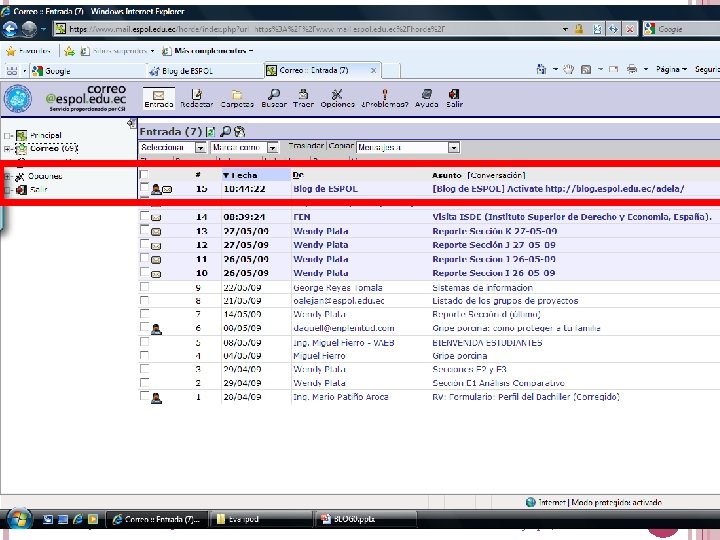Click collapse sidebar icon above the folder tree
The image size is (720, 540).
pos(132,123)
